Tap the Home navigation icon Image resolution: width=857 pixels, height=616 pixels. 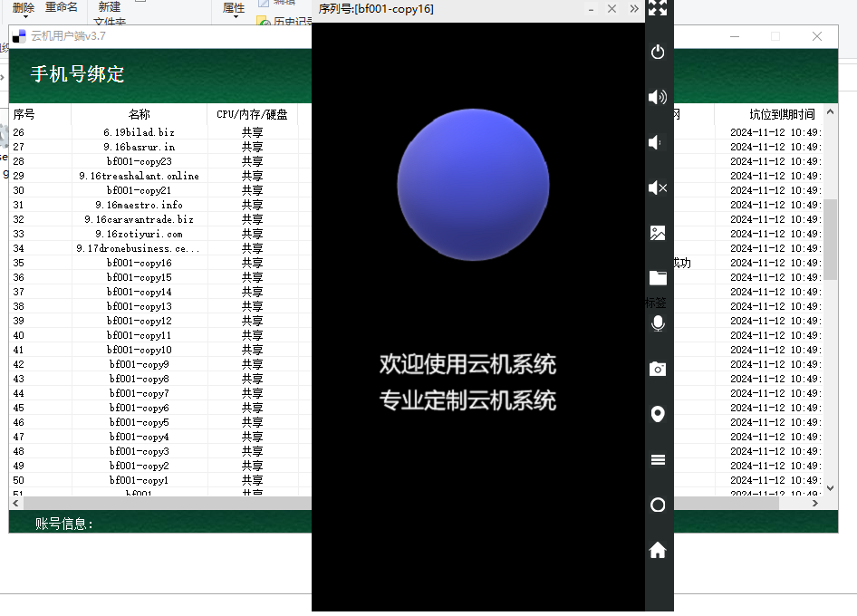pos(658,550)
